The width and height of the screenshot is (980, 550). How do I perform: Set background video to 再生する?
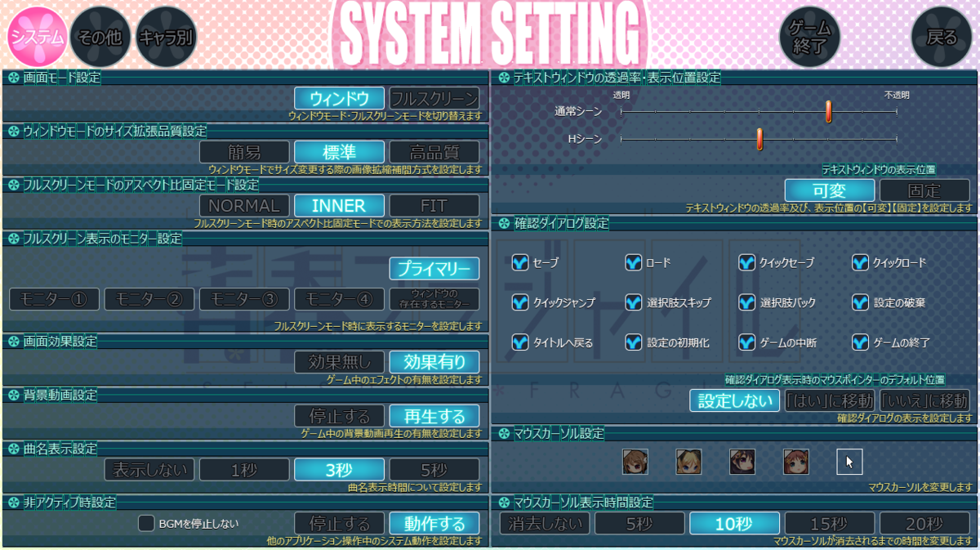[434, 416]
